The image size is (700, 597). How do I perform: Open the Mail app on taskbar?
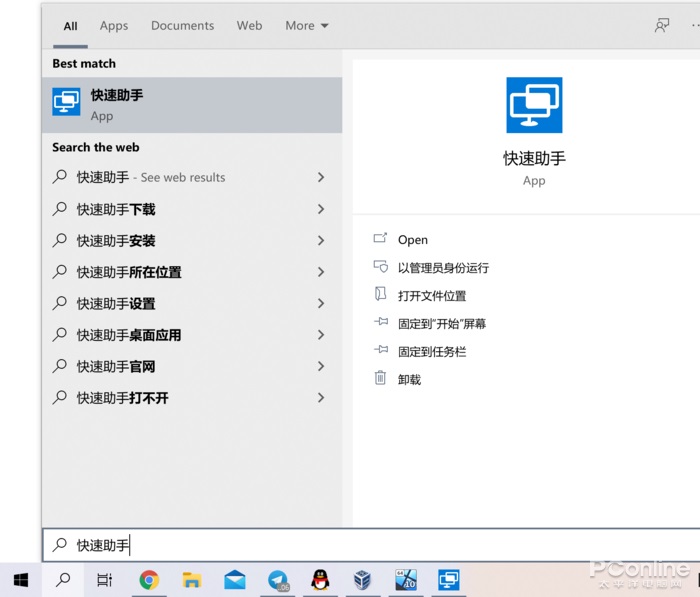pos(235,580)
